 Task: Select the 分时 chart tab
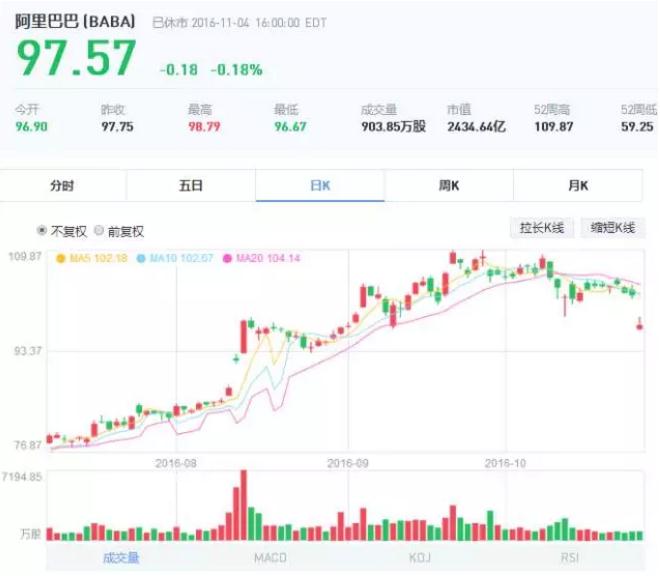tap(63, 186)
